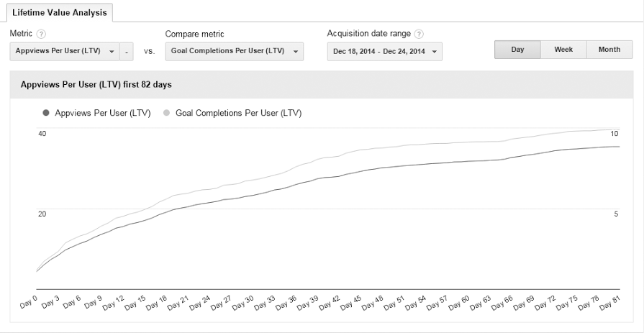Viewport: 644px width, 333px height.
Task: Click the help icon beside Acquisition date range
Action: tap(419, 34)
